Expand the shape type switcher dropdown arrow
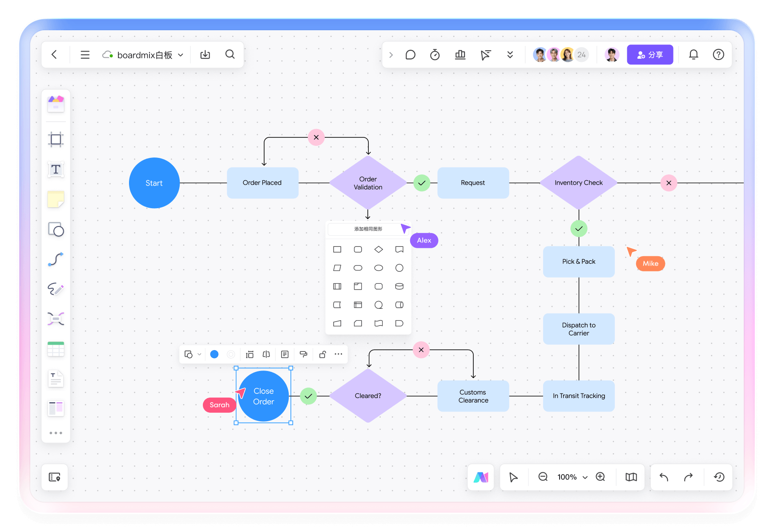This screenshot has height=532, width=774. point(199,355)
